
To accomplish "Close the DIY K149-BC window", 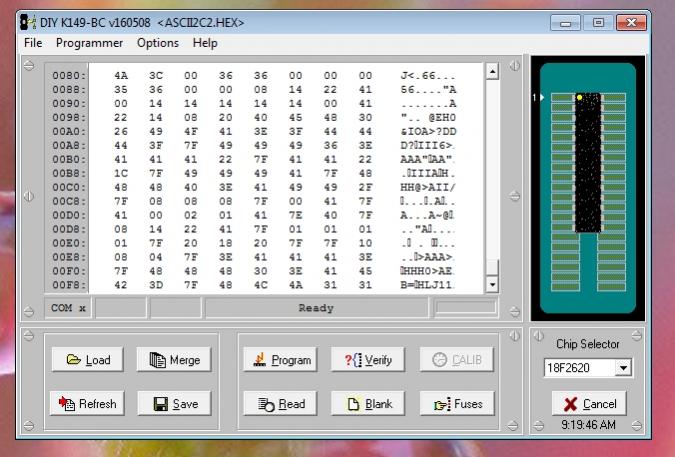I will (x=631, y=23).
